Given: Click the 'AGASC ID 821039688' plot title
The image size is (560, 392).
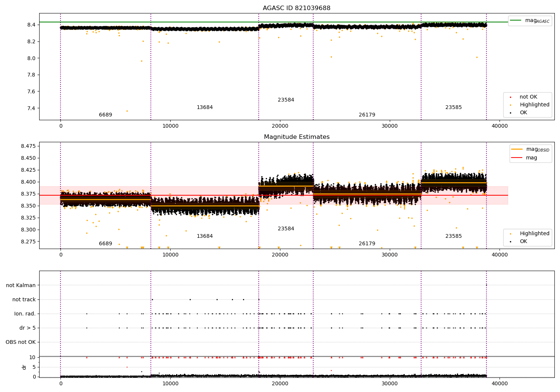Looking at the screenshot, I should pyautogui.click(x=296, y=8).
